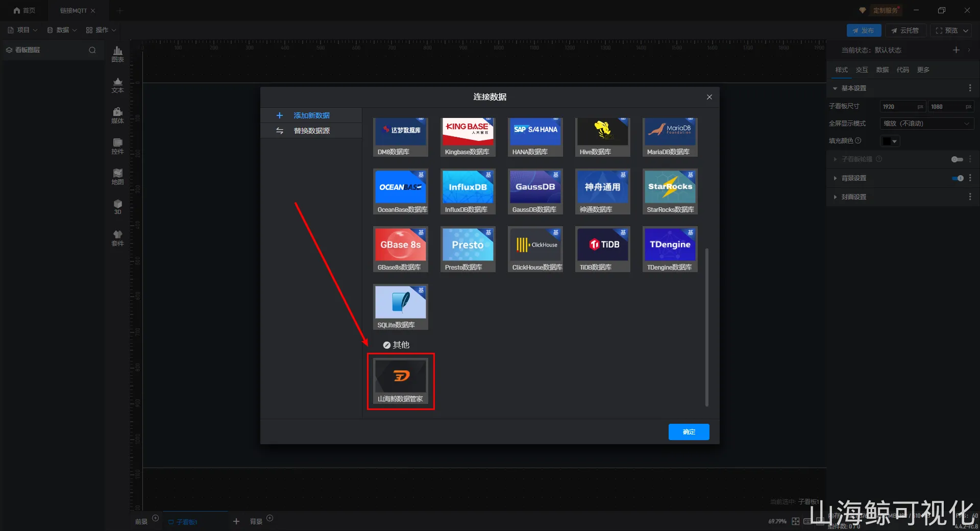Screen dimensions: 980x531
Task: Click the 发布 publish button
Action: click(x=864, y=31)
